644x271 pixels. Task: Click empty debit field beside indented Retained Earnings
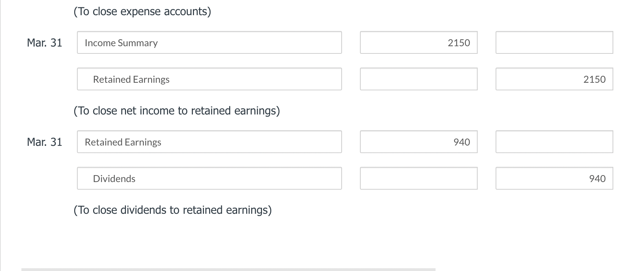tap(418, 79)
